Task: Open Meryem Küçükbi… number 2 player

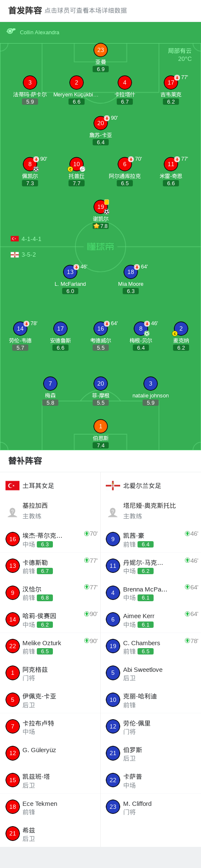Action: tap(77, 82)
